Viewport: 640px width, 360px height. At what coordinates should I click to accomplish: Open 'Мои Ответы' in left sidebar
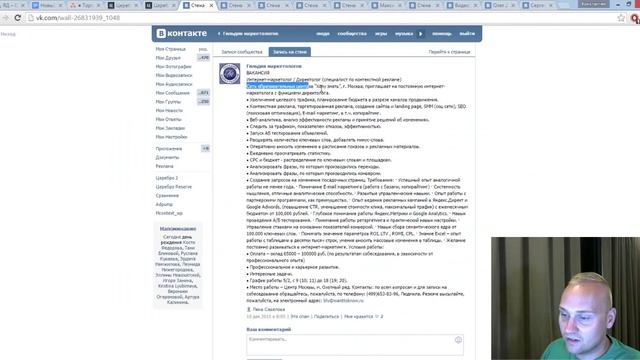pyautogui.click(x=169, y=120)
